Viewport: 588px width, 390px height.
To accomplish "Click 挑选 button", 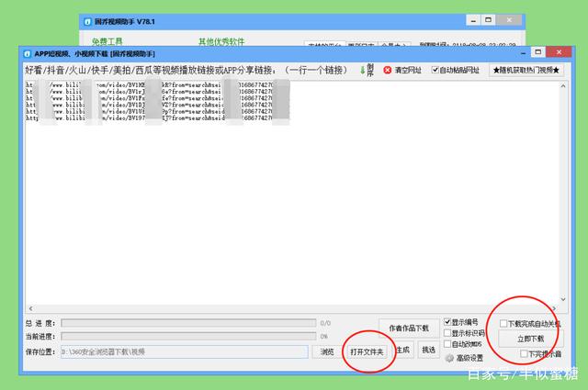I will [428, 350].
